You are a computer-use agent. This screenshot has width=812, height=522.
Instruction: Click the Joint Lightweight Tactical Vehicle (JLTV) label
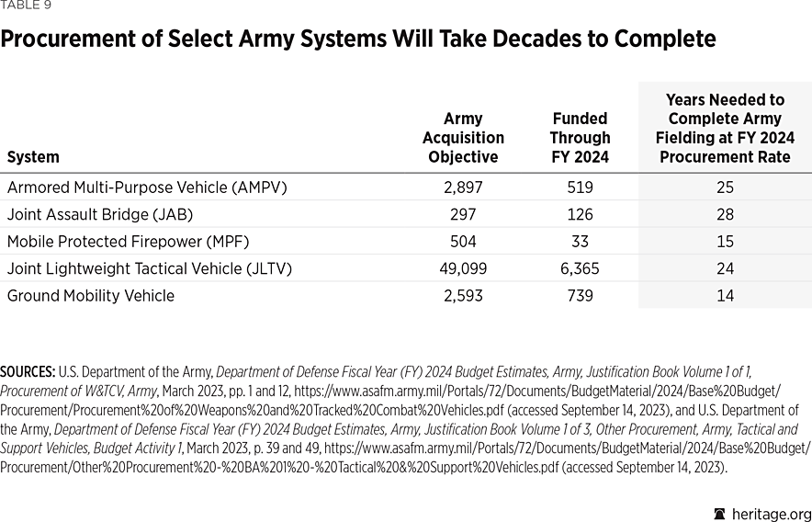tap(149, 268)
